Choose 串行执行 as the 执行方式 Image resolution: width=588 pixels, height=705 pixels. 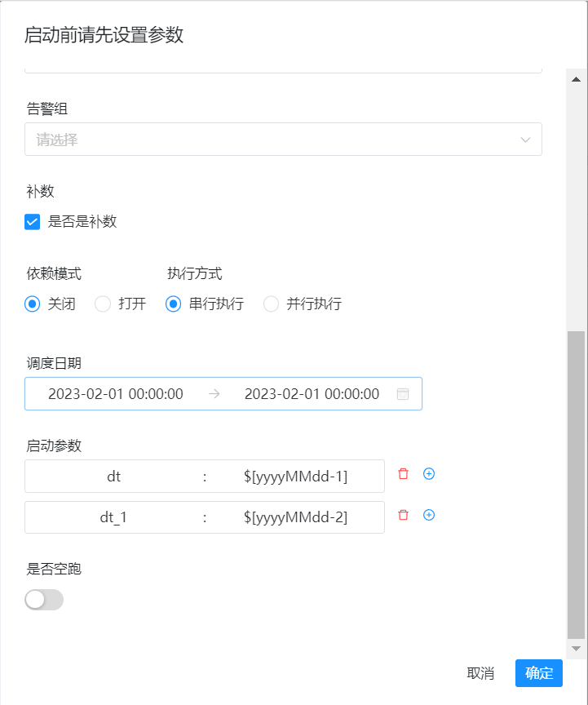173,304
